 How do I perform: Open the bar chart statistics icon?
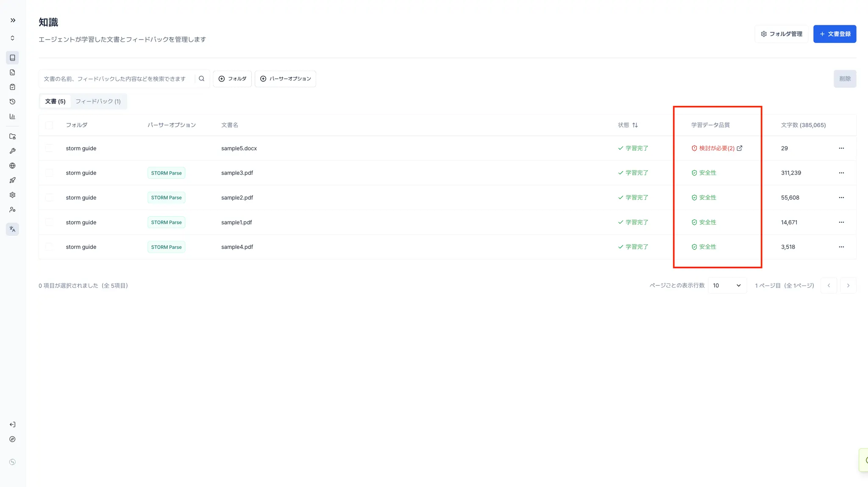(x=12, y=116)
